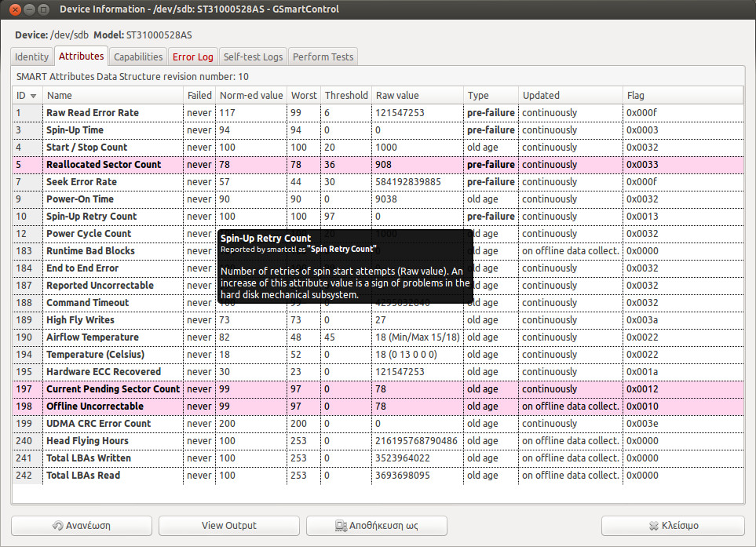Click the Ανανέωση refresh button
The height and width of the screenshot is (547, 756).
pos(82,526)
